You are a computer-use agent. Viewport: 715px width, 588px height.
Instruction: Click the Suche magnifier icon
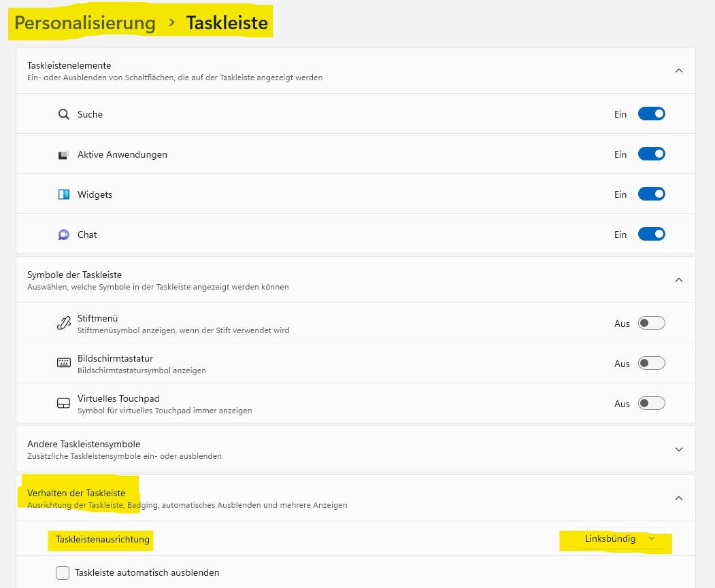pyautogui.click(x=63, y=114)
